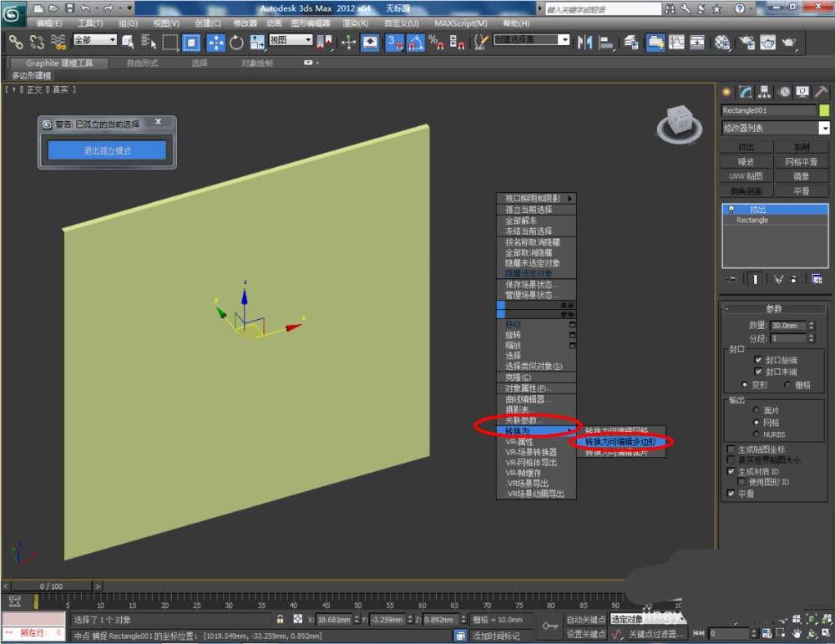Select the 面片 output radio button
Screen dimensions: 835x644
(757, 410)
